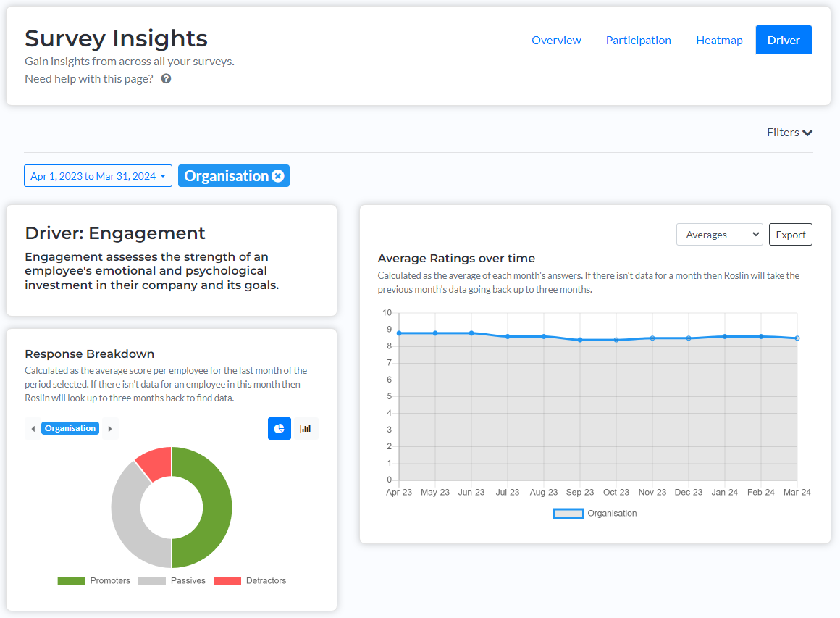Open the Averages dropdown
This screenshot has width=840, height=618.
click(x=719, y=234)
